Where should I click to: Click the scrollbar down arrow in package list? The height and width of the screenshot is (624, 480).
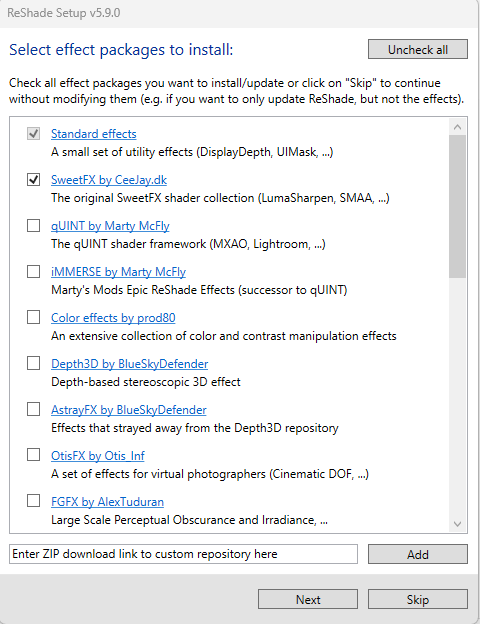pos(457,524)
